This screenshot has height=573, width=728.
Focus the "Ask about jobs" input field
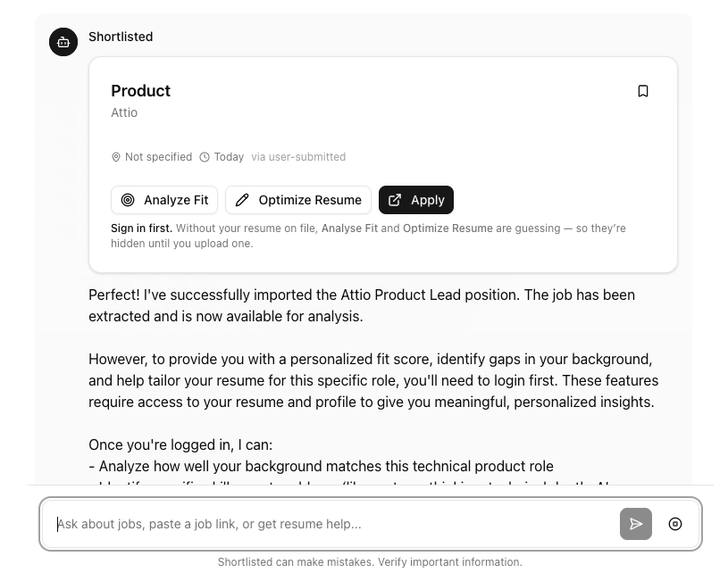coord(331,524)
